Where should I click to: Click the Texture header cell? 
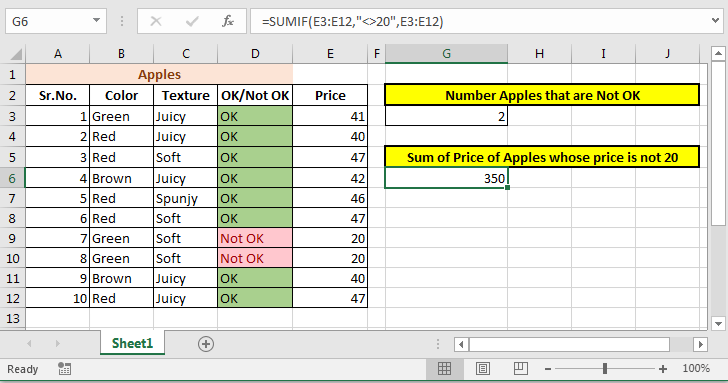(x=186, y=95)
